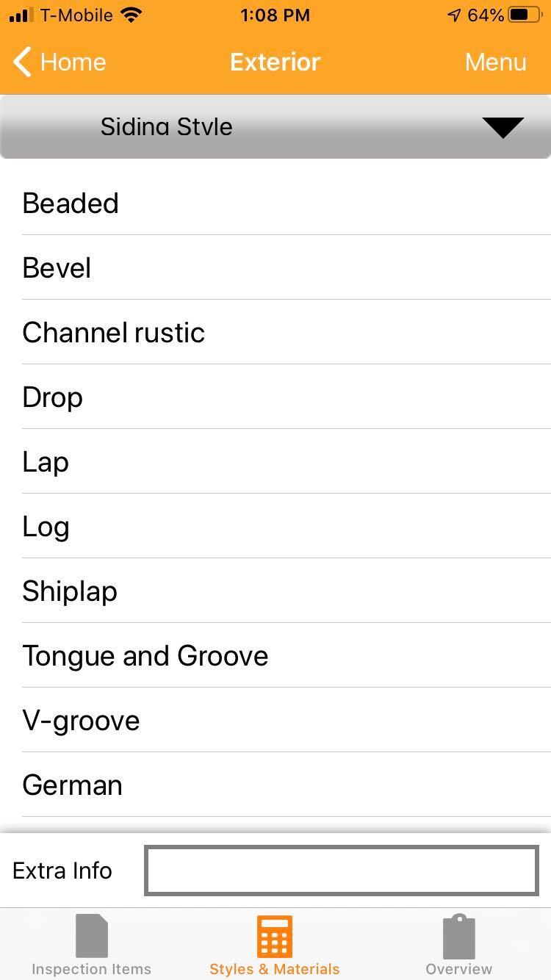Select Beaded siding style
This screenshot has height=980, width=551.
[71, 203]
